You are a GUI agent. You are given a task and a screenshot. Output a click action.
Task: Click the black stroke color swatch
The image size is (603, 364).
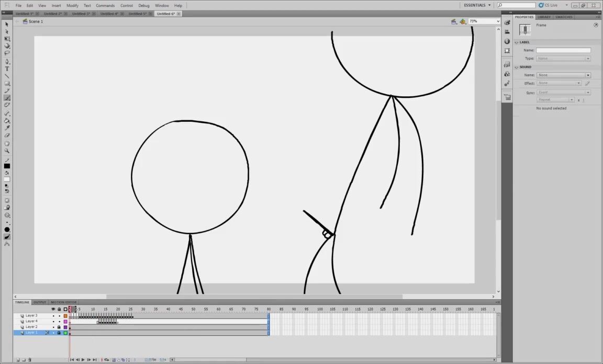tap(7, 166)
